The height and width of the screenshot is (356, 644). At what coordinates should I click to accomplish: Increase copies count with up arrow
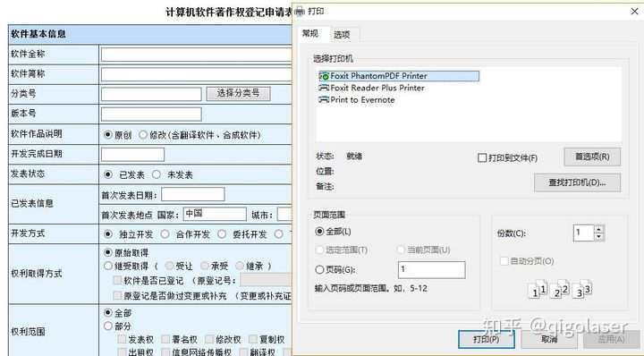(x=598, y=229)
